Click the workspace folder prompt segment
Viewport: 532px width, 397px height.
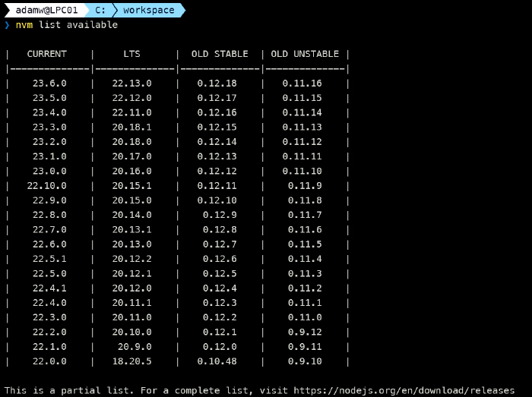pos(148,11)
